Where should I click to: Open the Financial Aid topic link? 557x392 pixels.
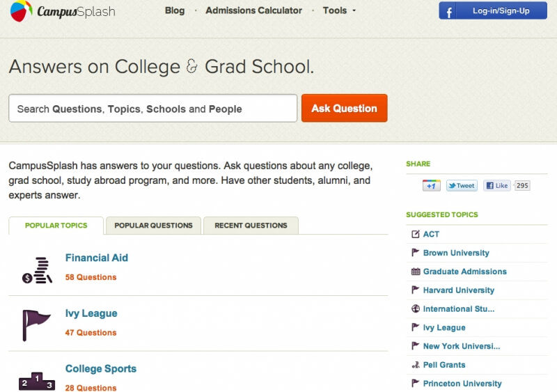click(x=97, y=258)
